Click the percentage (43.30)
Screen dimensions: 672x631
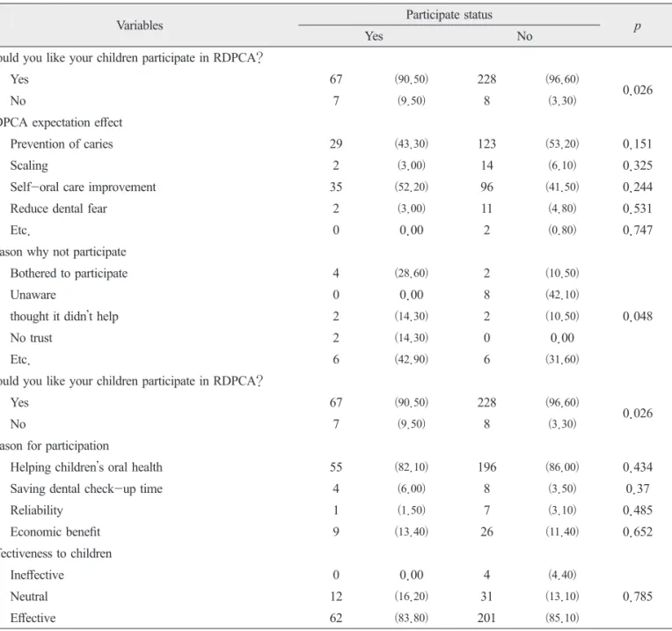pos(412,143)
